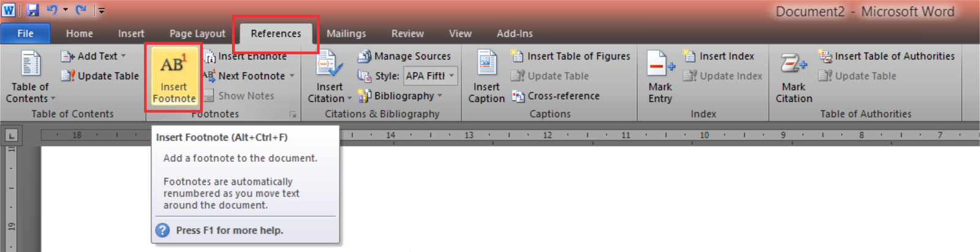Click Show Notes
The width and height of the screenshot is (980, 252).
point(239,96)
